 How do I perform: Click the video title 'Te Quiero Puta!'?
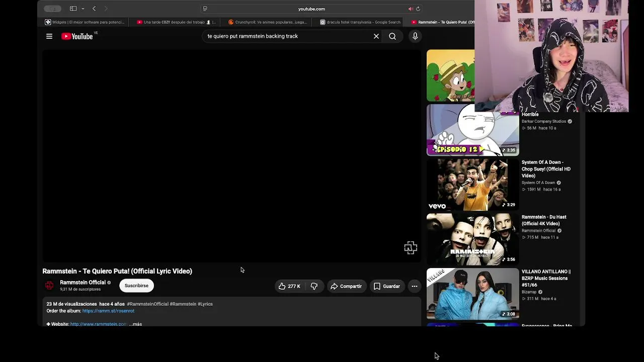pos(117,271)
